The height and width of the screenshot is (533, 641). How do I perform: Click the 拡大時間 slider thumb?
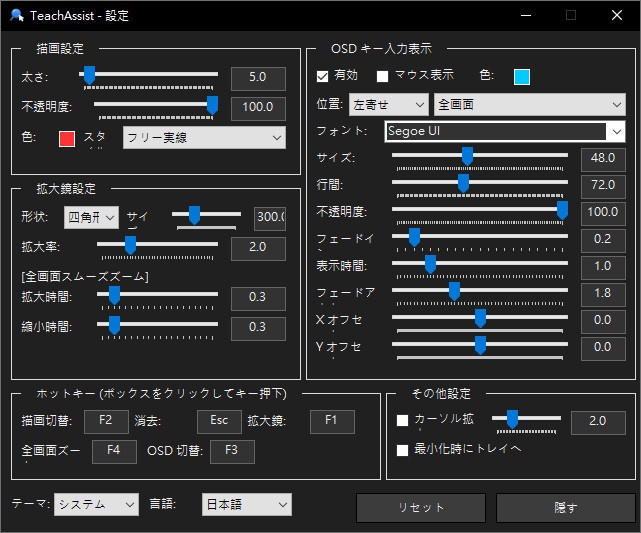(114, 295)
